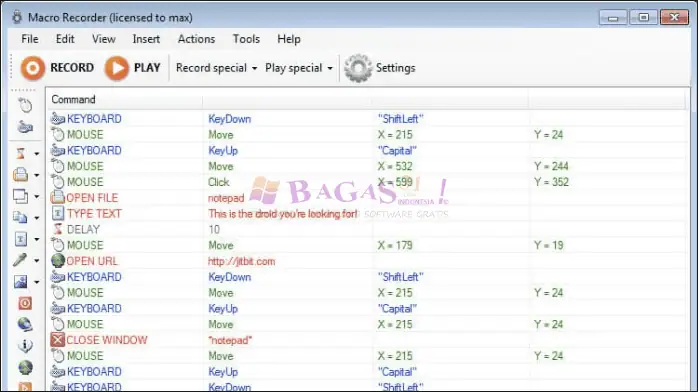Click the orange RECORD button
Image resolution: width=698 pixels, height=392 pixels.
57,68
